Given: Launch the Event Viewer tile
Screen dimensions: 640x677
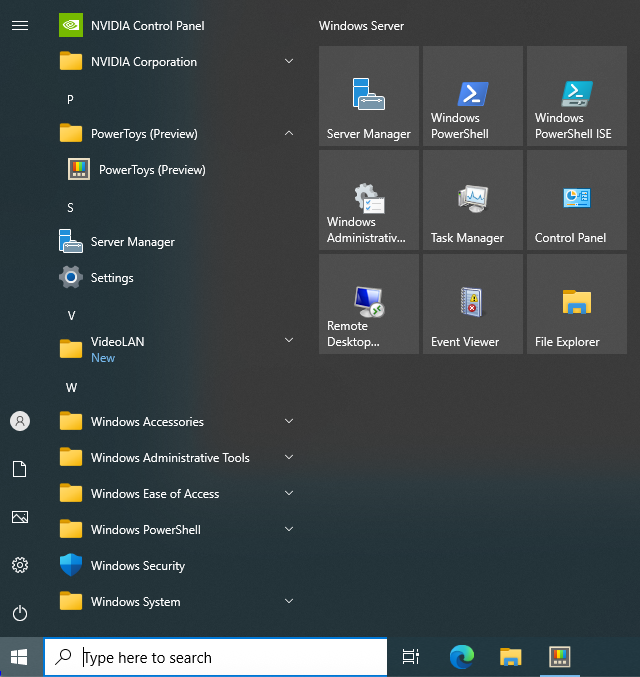Looking at the screenshot, I should click(473, 304).
